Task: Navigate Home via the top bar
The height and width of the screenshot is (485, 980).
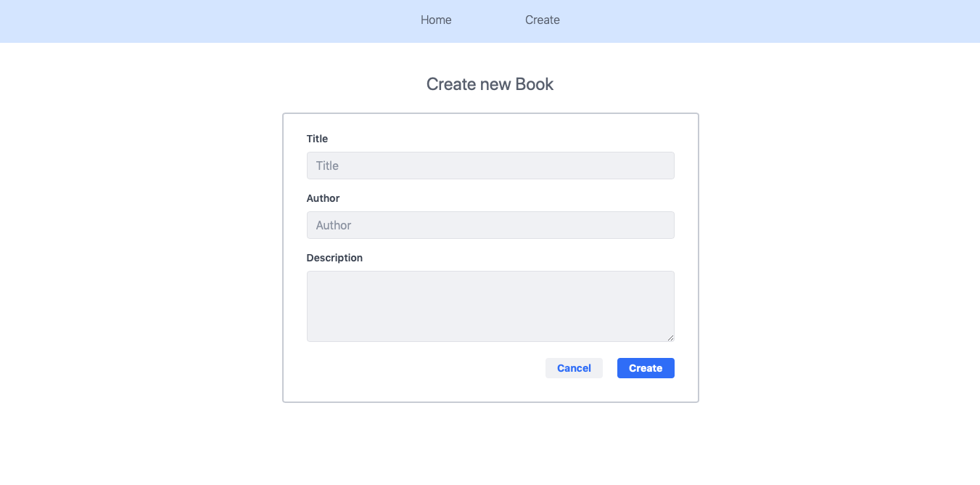Action: [x=435, y=20]
